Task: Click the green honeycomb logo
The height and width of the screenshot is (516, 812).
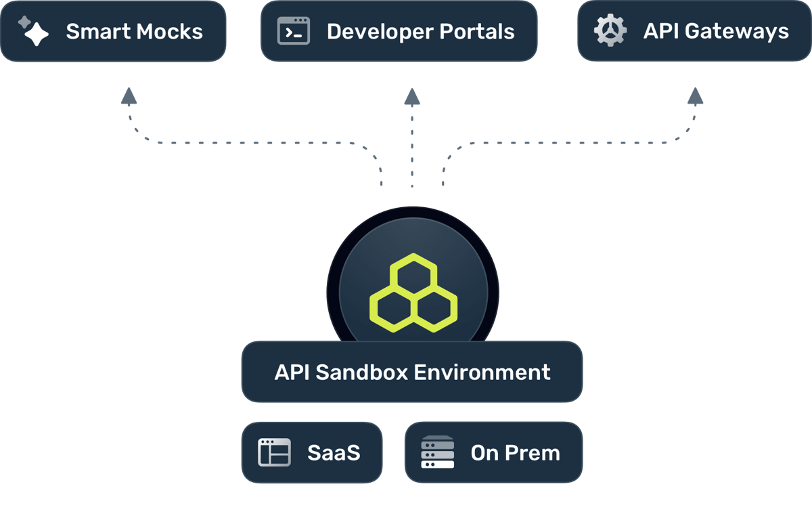Action: 413,293
